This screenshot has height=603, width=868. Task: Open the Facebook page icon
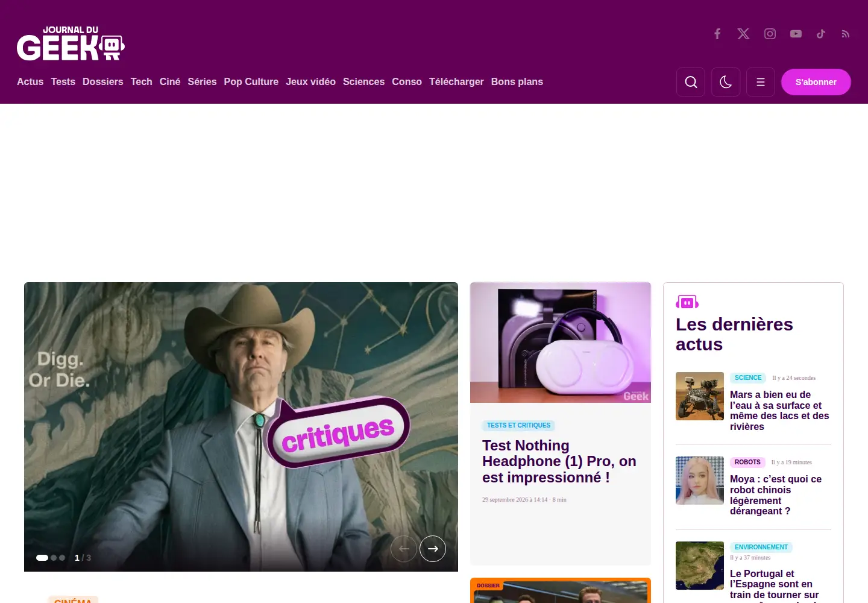click(717, 34)
